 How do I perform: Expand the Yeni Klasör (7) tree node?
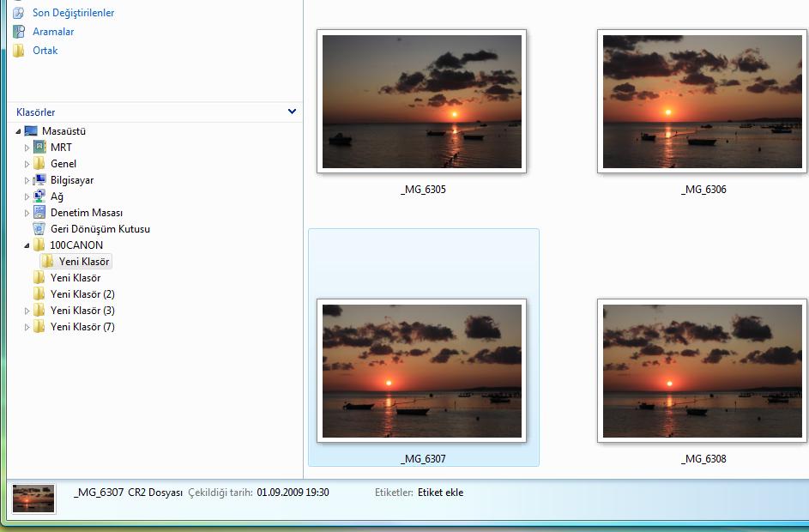27,328
